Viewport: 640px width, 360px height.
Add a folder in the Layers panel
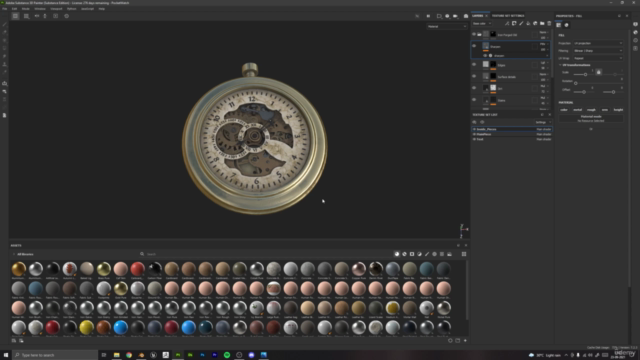pyautogui.click(x=542, y=23)
